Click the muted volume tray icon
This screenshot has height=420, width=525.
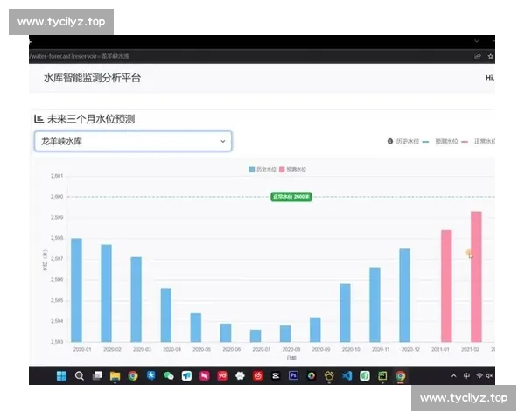coord(489,375)
